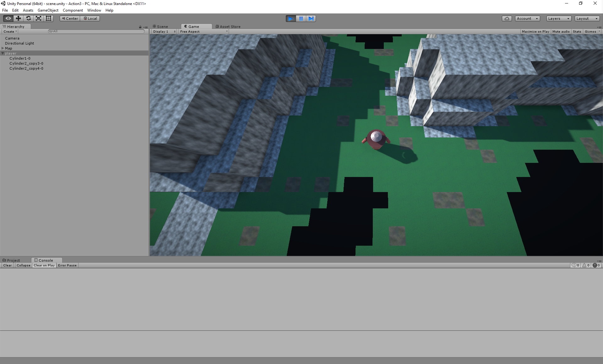Stop play mode with Play button
Image resolution: width=603 pixels, height=364 pixels.
pos(291,19)
